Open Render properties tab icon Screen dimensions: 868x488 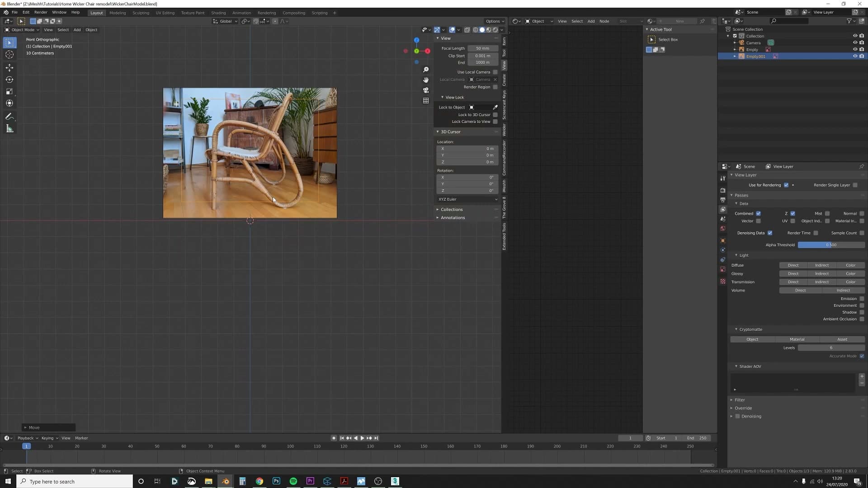point(723,190)
